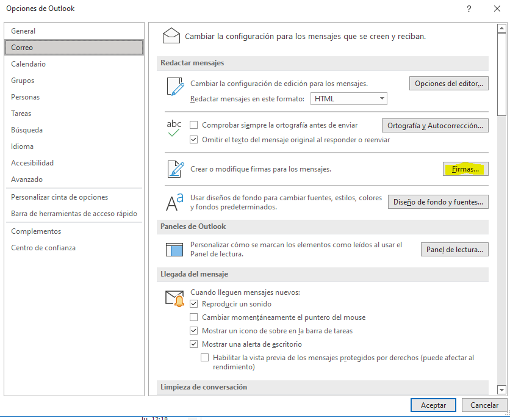Click the envelope with bell icon

(174, 299)
